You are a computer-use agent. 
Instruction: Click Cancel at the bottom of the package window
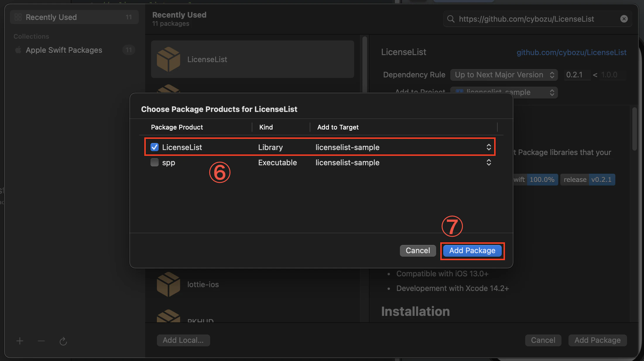coord(543,340)
